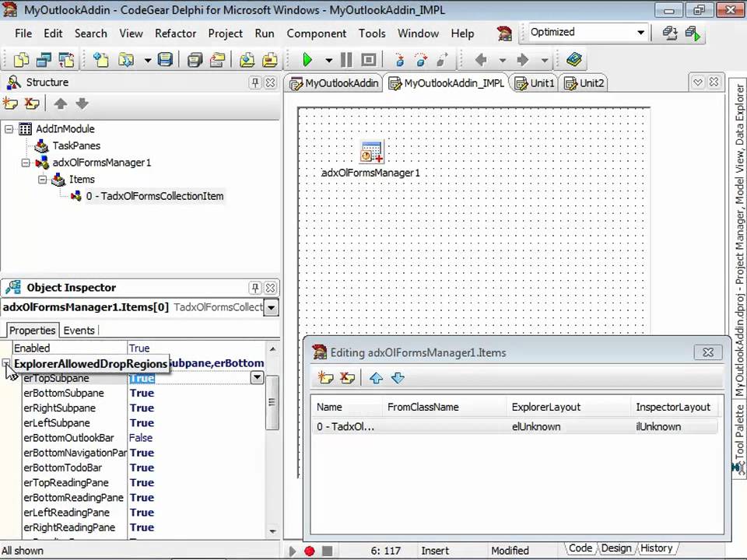Select adxOlFormsManager1 component on the form
Image resolution: width=747 pixels, height=560 pixels.
click(x=371, y=152)
